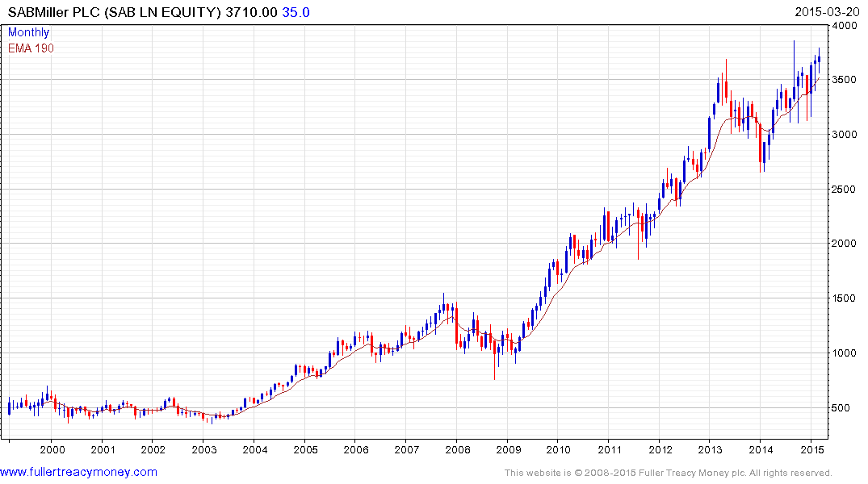Click the price value 3710.00
Image resolution: width=868 pixels, height=484 pixels.
251,12
